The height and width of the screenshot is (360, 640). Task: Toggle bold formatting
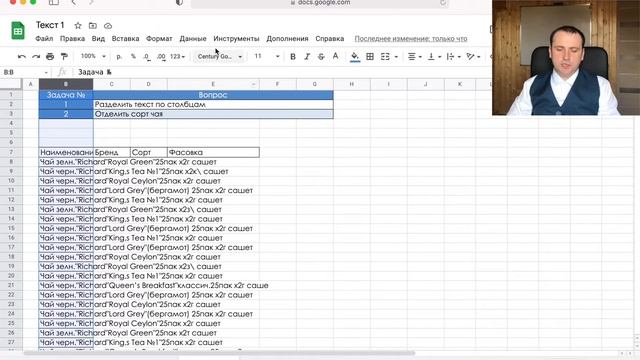[293, 57]
